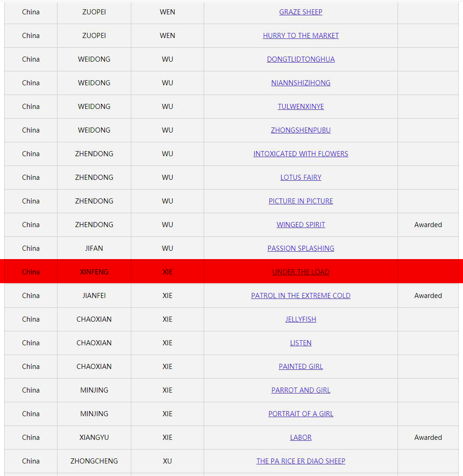Screen dimensions: 463x476
Task: View PASSION SPLASHING entry
Action: [301, 249]
